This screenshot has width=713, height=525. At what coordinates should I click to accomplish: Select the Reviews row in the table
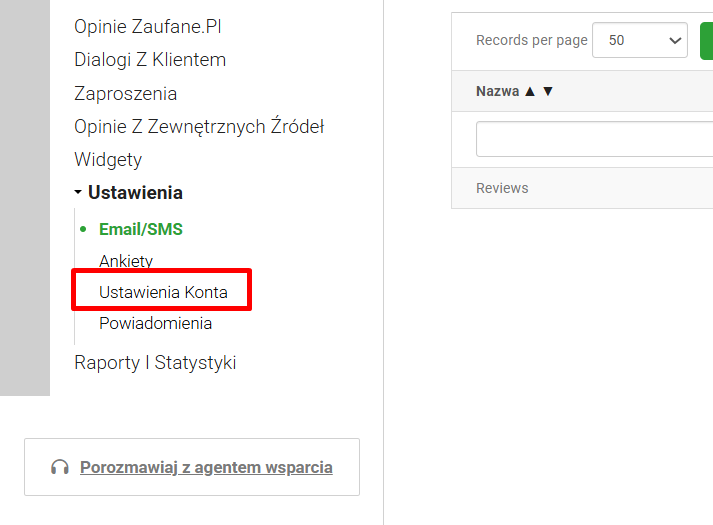coord(502,188)
